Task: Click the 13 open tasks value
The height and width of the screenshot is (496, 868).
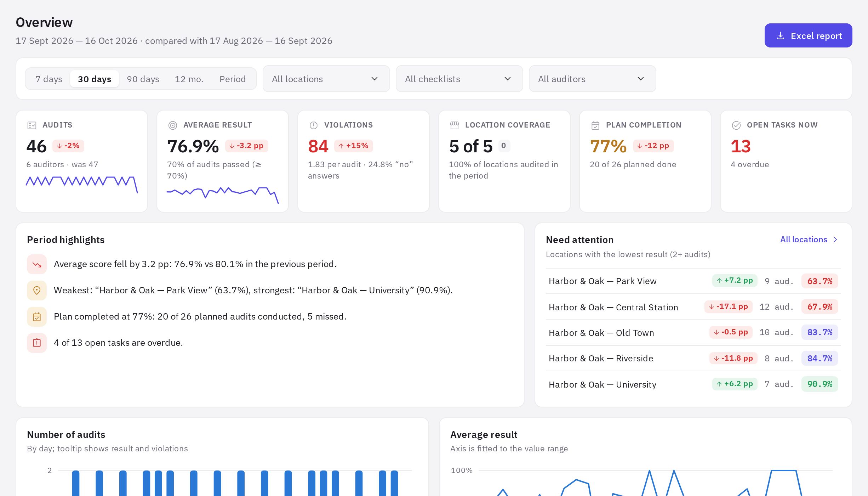Action: click(x=741, y=146)
